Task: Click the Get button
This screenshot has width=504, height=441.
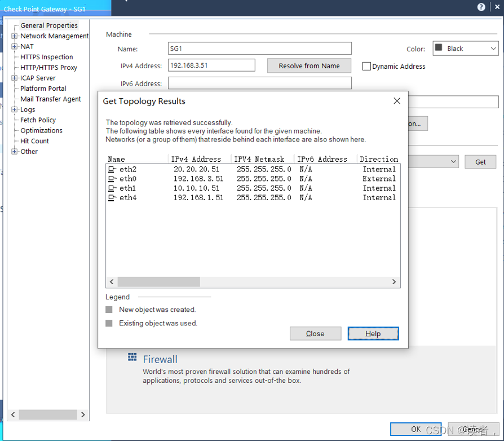Action: pyautogui.click(x=480, y=162)
